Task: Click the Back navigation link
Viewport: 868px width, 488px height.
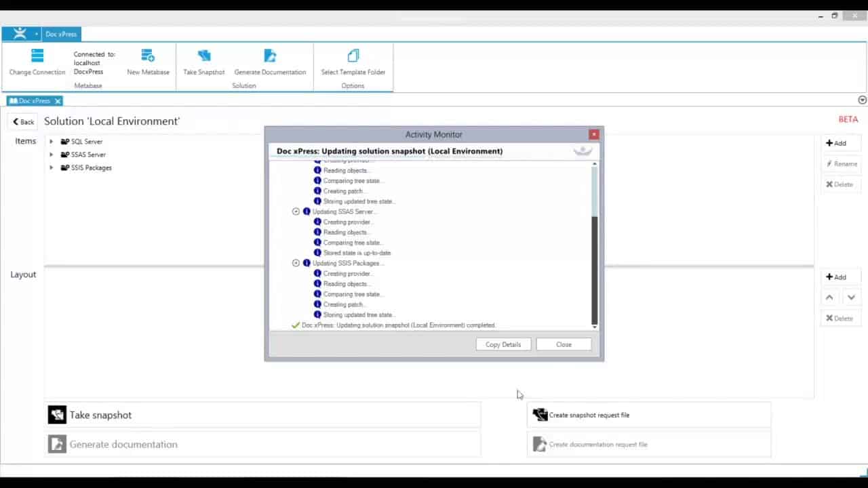Action: coord(22,121)
